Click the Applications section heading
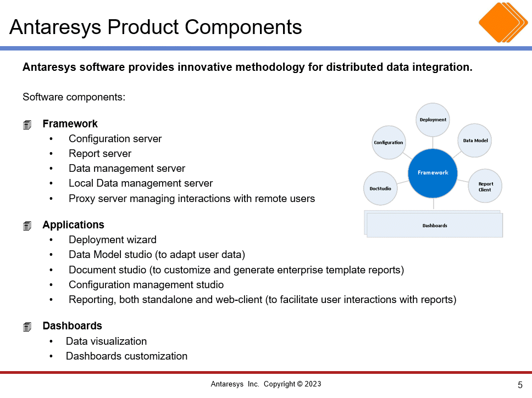 coord(73,225)
